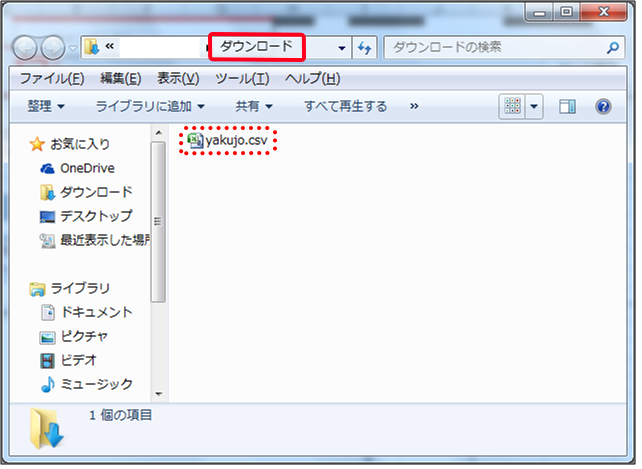
Task: Open the view options dropdown arrow
Action: (534, 106)
